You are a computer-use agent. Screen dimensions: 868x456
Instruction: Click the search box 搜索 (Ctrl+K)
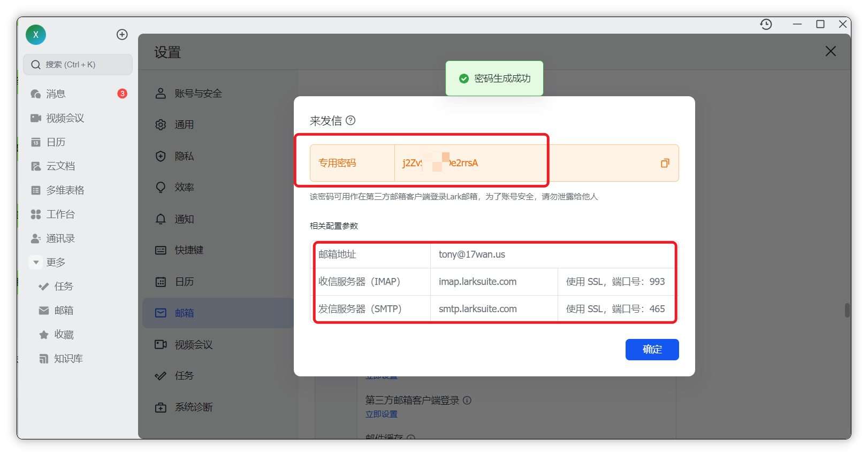tap(78, 65)
